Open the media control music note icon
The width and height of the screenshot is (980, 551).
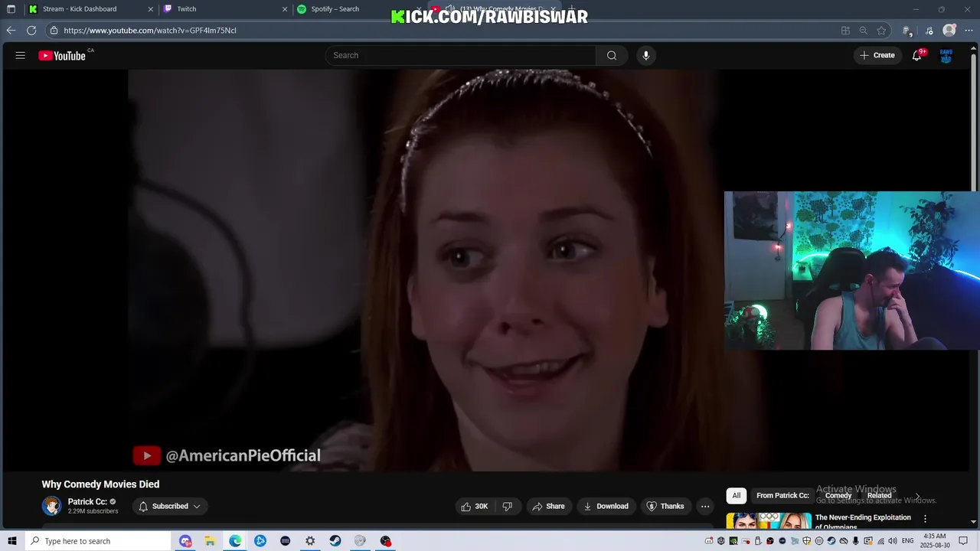point(929,31)
